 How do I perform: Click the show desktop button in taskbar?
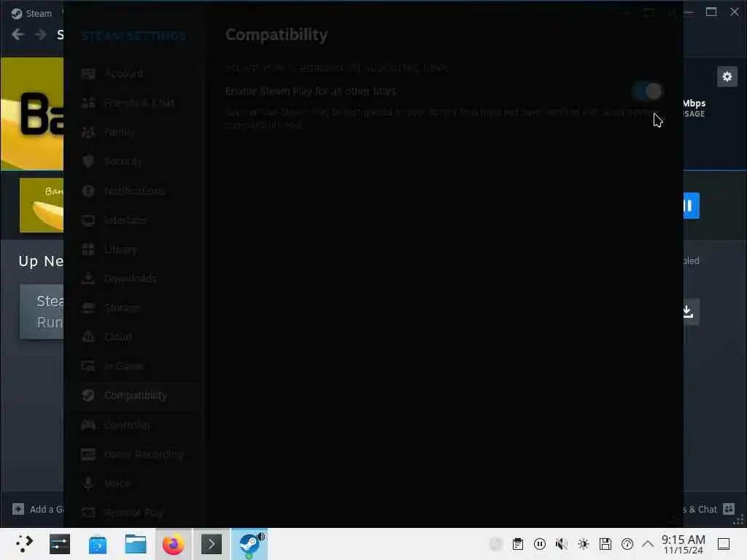click(x=724, y=544)
